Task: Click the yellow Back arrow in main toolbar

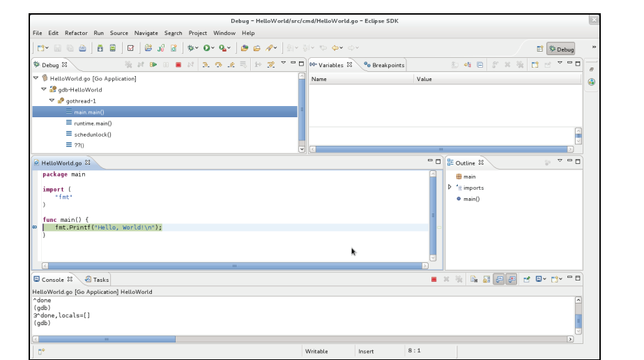Action: tap(335, 48)
